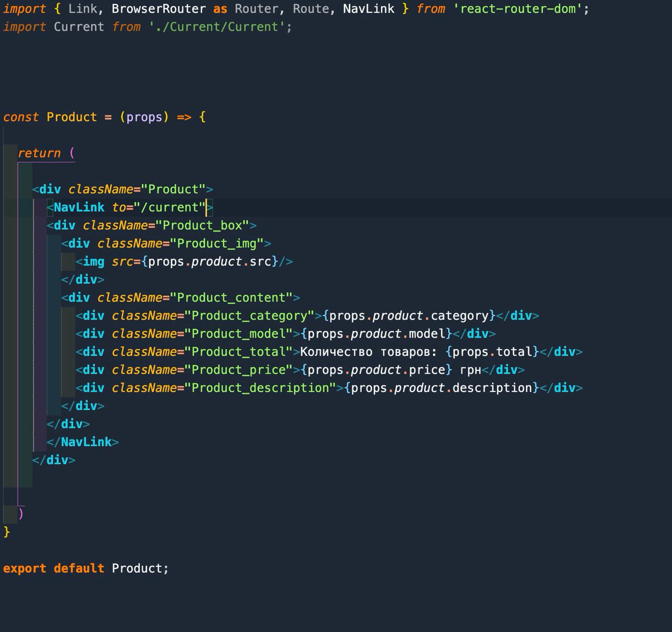Image resolution: width=672 pixels, height=632 pixels.
Task: Click the "Product_total" class string
Action: coord(238,352)
